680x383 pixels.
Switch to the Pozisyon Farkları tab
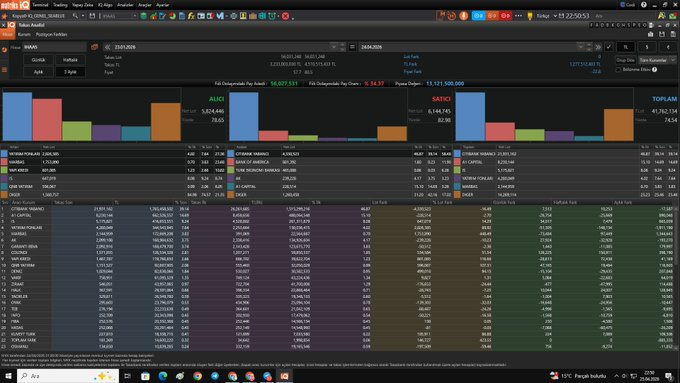[x=51, y=34]
